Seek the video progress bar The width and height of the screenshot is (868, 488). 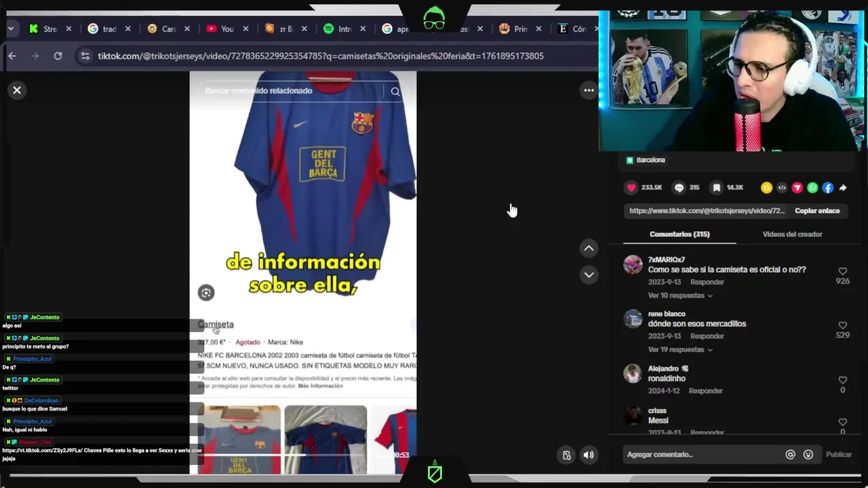(303, 454)
